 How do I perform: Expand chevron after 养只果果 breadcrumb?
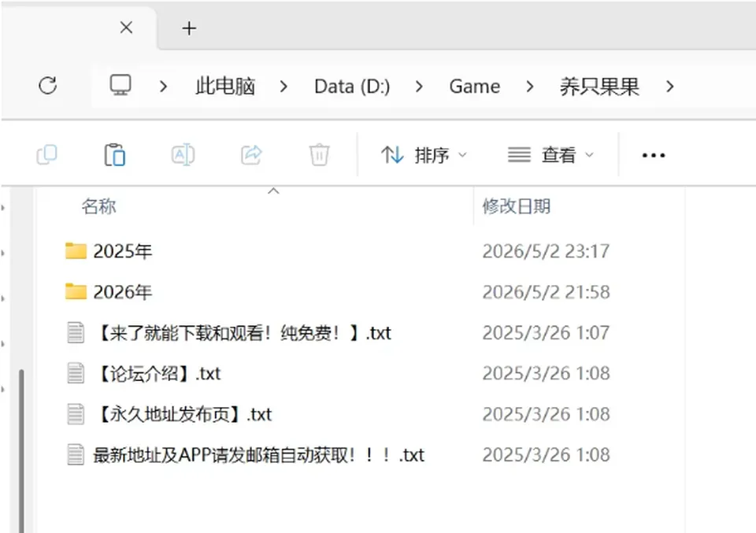click(669, 87)
